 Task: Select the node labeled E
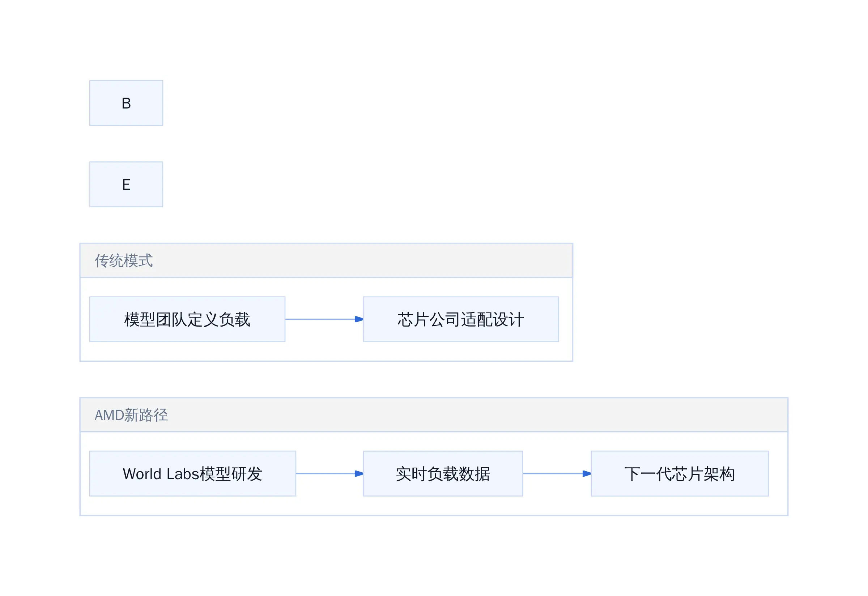tap(126, 184)
